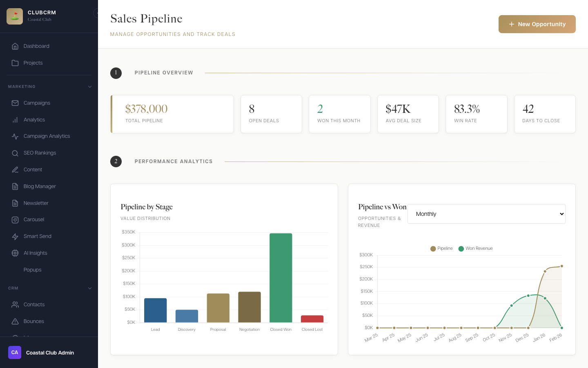Collapse the CRM sidebar section
This screenshot has width=588, height=368.
[90, 288]
